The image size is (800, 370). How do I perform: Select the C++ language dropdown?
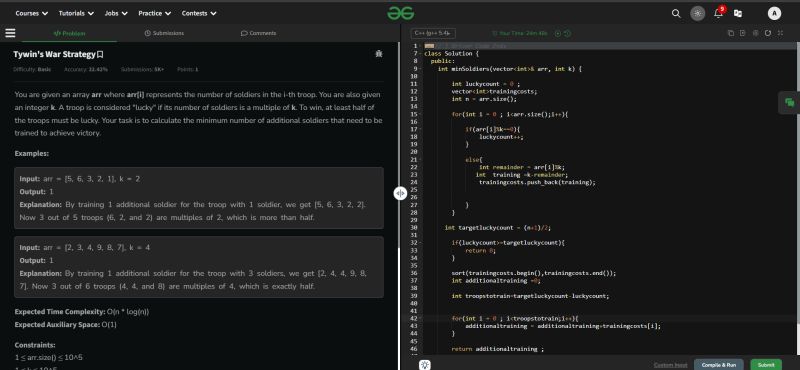[433, 33]
